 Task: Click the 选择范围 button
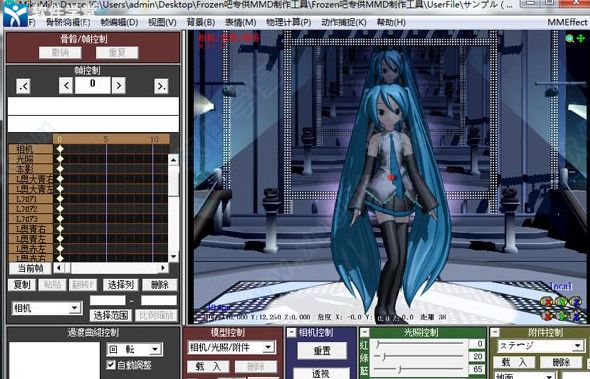111,315
